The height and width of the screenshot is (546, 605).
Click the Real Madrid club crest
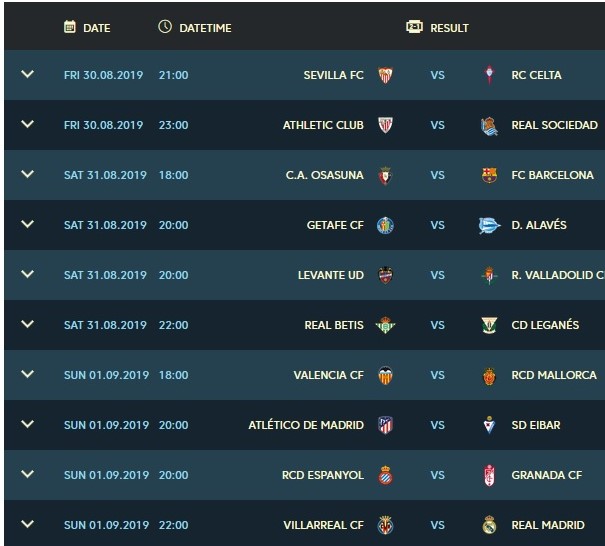pyautogui.click(x=489, y=525)
